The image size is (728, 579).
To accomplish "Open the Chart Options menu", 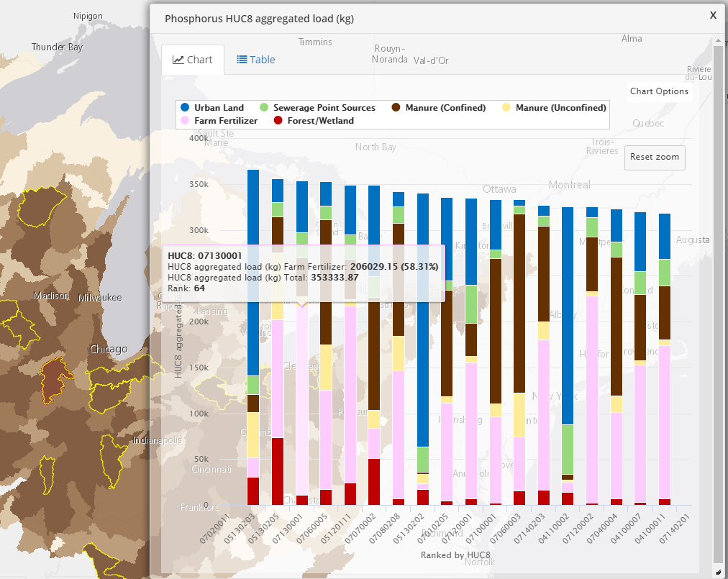I will [659, 91].
